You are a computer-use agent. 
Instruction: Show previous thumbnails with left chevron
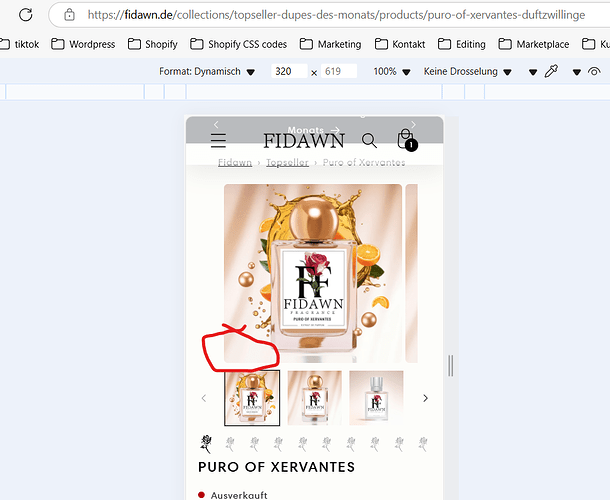(x=204, y=398)
